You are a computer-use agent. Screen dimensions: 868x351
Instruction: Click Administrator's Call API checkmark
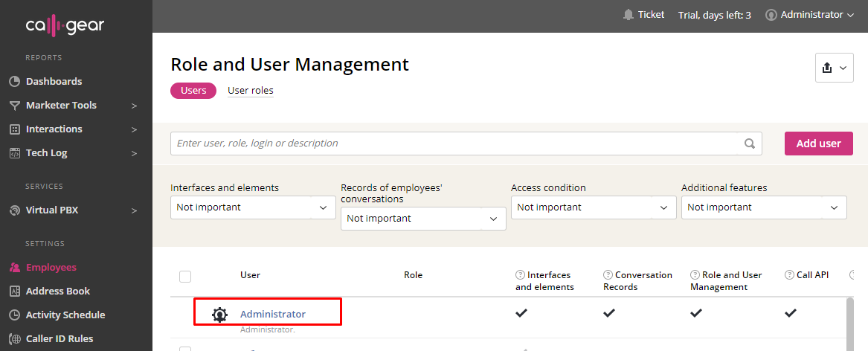(791, 313)
